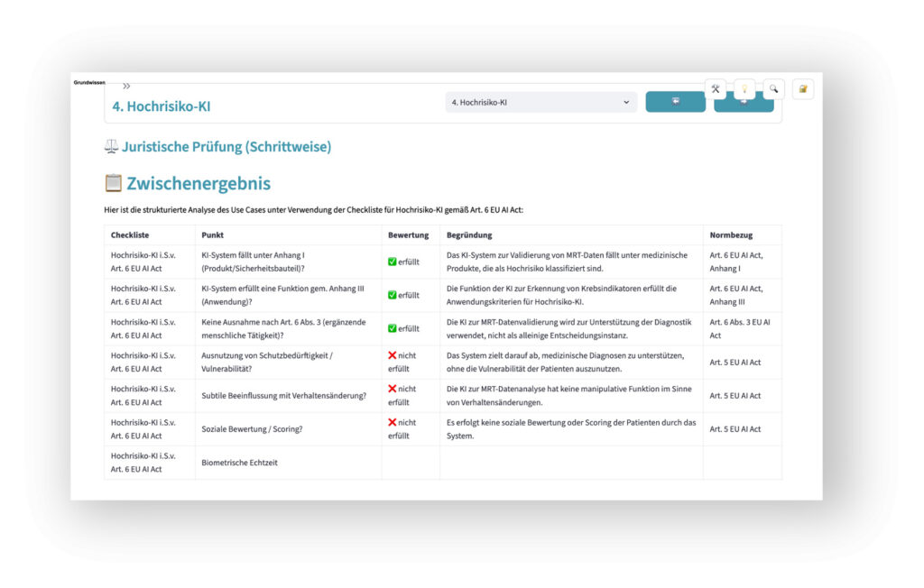The width and height of the screenshot is (924, 588).
Task: Click the 'Grundwissen' label at top left
Action: pos(89,82)
